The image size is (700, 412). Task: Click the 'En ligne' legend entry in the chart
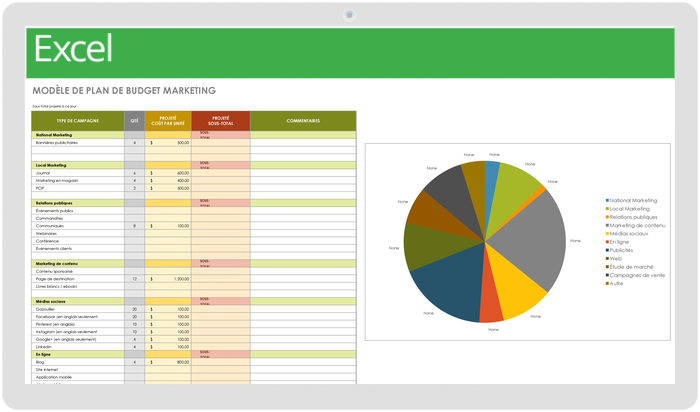(x=617, y=242)
